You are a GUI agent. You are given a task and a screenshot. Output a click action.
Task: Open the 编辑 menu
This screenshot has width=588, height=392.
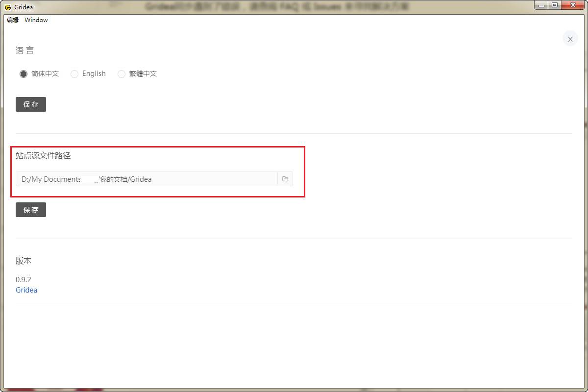tap(13, 20)
